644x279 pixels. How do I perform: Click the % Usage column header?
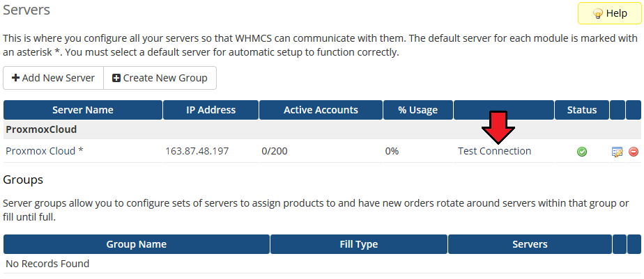[x=417, y=110]
